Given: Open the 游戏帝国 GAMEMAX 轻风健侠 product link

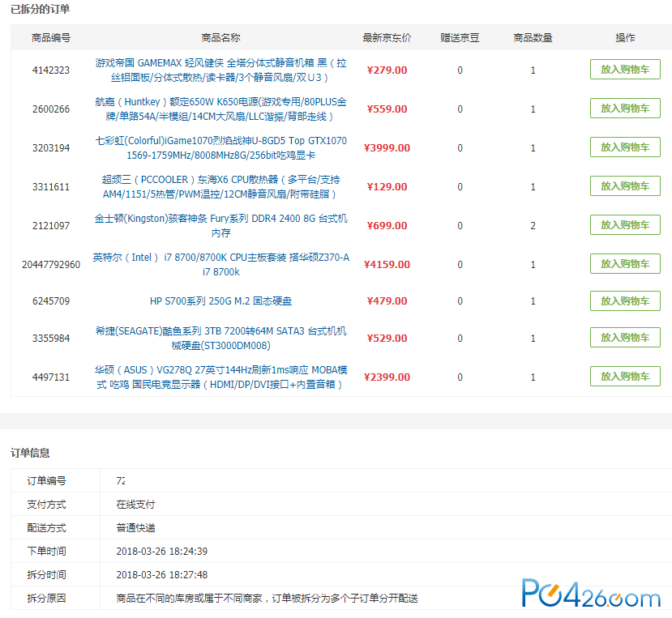Looking at the screenshot, I should click(x=220, y=70).
